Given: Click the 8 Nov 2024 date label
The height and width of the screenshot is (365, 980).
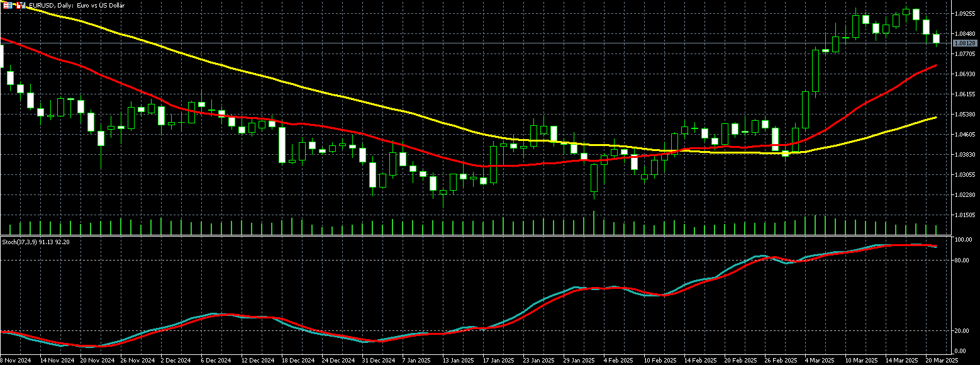Looking at the screenshot, I should [x=15, y=361].
